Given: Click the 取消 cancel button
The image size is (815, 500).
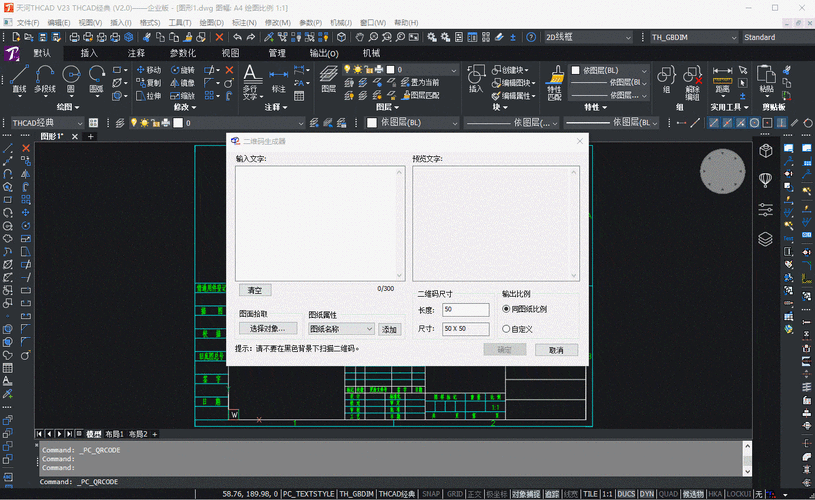Looking at the screenshot, I should (556, 350).
